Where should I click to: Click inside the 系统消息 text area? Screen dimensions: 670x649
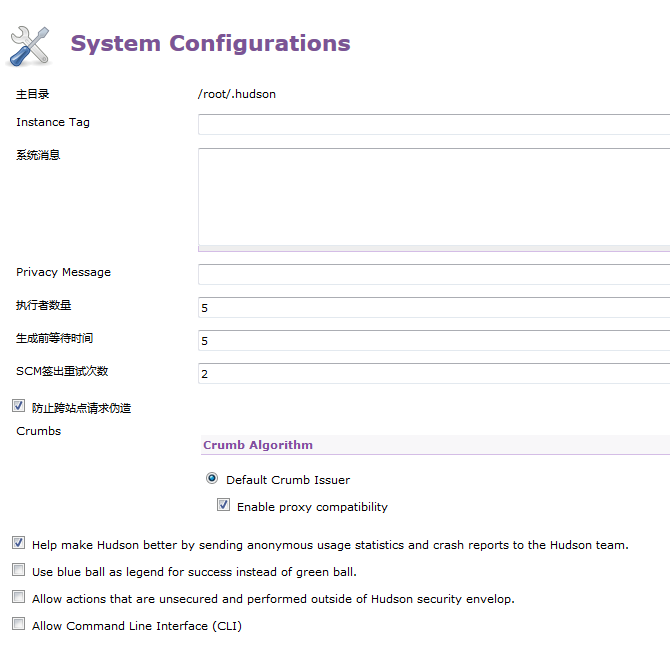(x=434, y=197)
